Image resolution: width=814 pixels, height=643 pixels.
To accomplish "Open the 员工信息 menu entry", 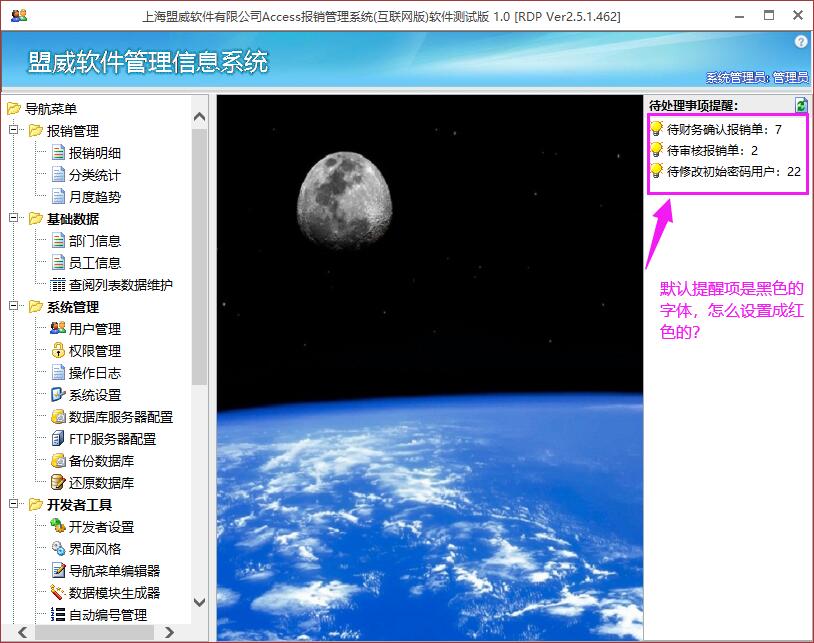I will pyautogui.click(x=95, y=263).
